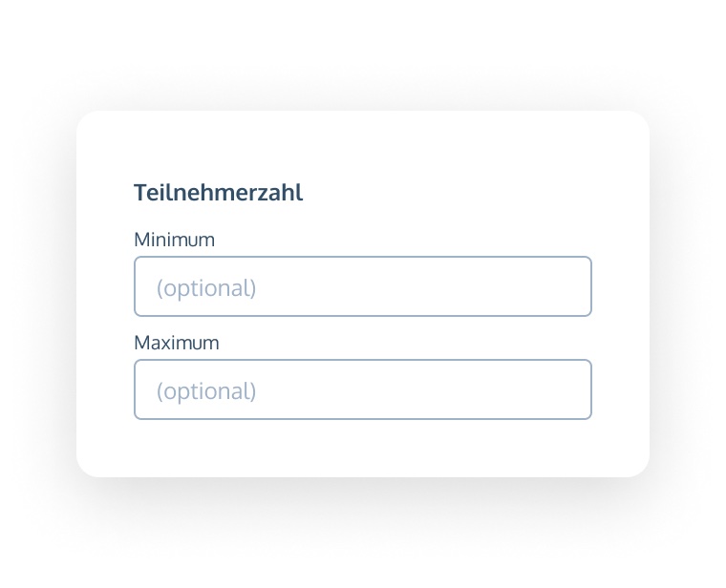Click the right end of the Minimum field

(x=571, y=286)
